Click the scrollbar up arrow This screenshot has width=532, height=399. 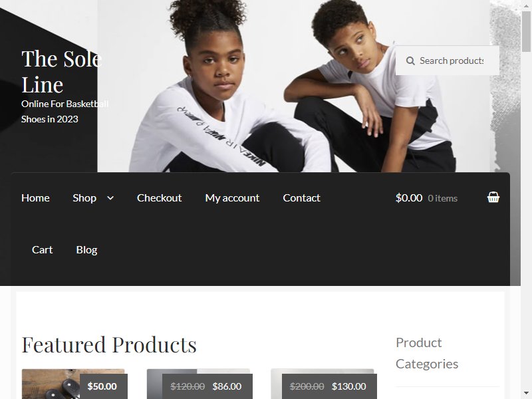[x=526, y=5]
